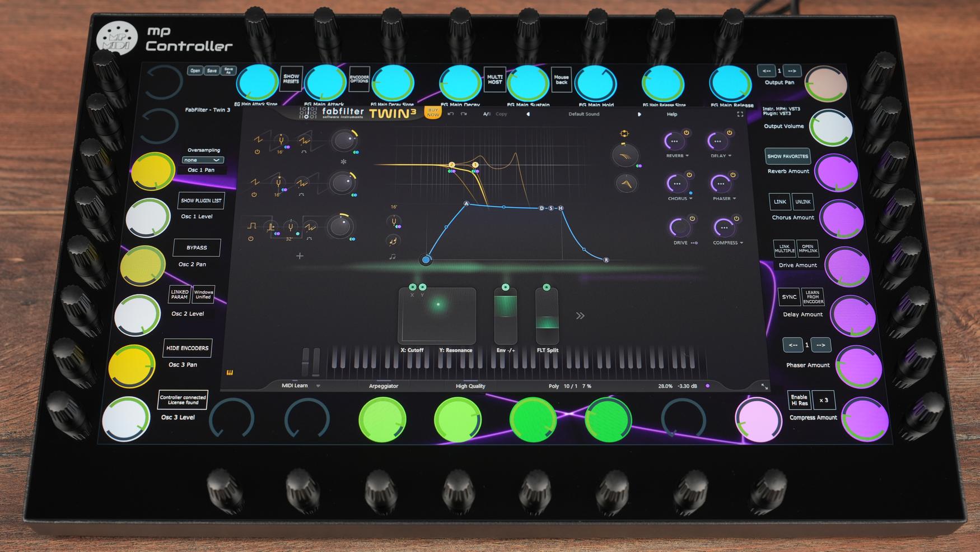This screenshot has width=980, height=552.
Task: Click the Attack point A on envelope
Action: pyautogui.click(x=466, y=204)
